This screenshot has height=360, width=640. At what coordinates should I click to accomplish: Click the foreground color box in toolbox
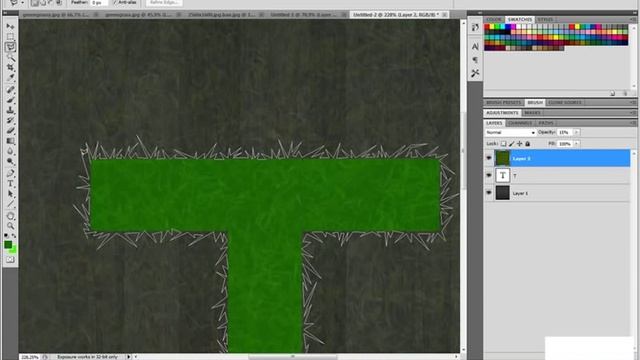(x=8, y=245)
